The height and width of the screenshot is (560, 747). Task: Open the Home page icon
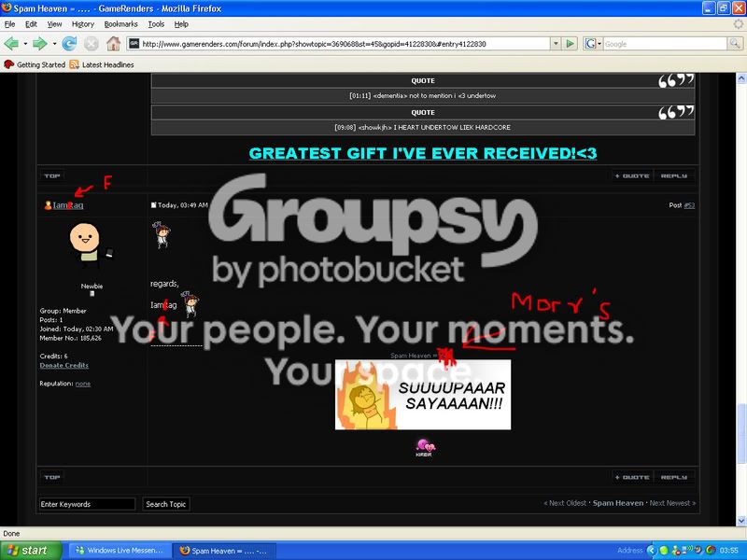[x=113, y=44]
